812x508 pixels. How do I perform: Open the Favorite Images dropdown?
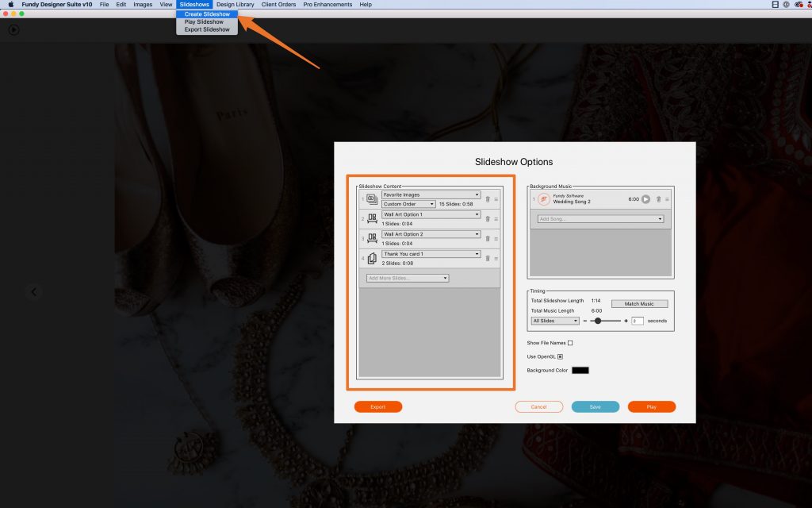pos(431,195)
